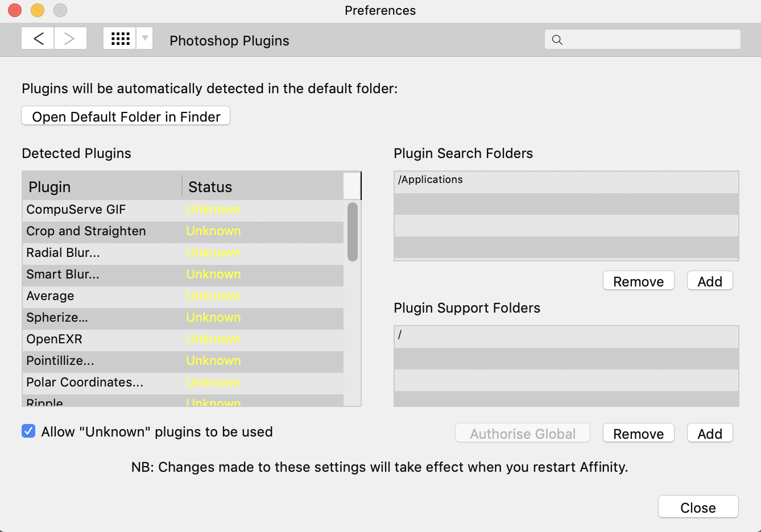Remove selected Plugin Support Folder
761x532 pixels.
point(639,433)
